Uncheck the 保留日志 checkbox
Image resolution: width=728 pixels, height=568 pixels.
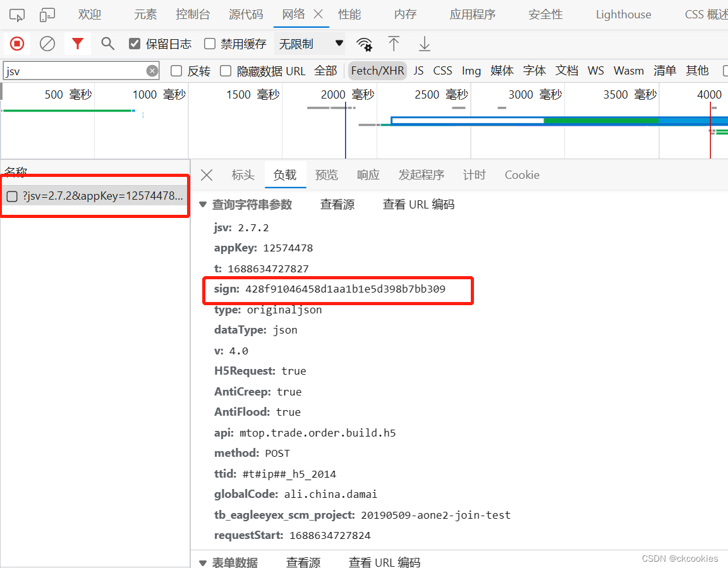(135, 44)
